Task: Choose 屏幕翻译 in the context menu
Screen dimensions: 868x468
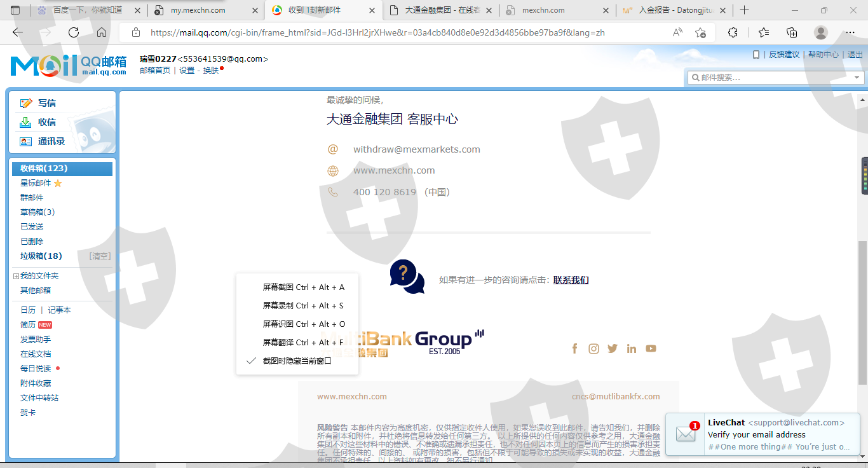Action: pos(303,342)
